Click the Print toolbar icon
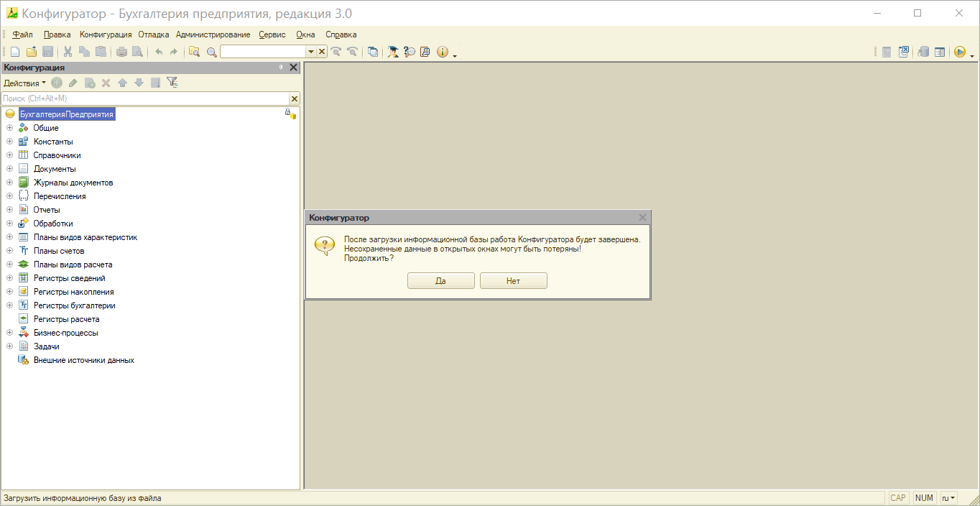The width and height of the screenshot is (980, 506). click(121, 52)
